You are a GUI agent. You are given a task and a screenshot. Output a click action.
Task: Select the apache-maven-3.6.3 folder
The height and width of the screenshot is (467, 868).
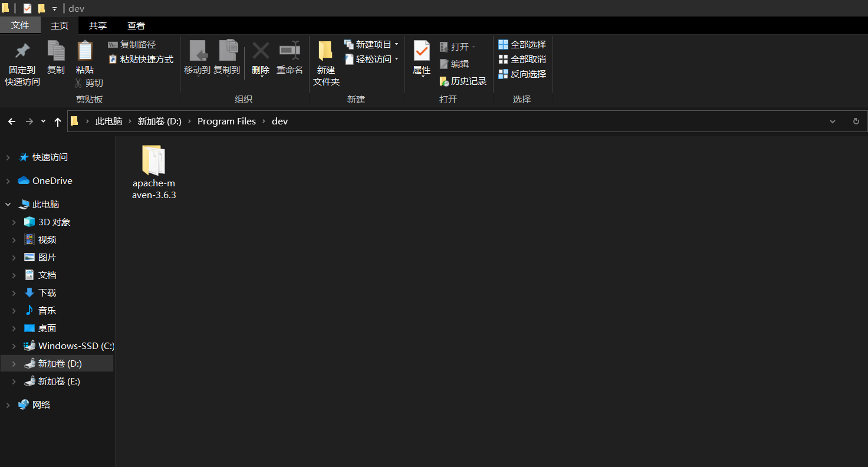tap(154, 172)
